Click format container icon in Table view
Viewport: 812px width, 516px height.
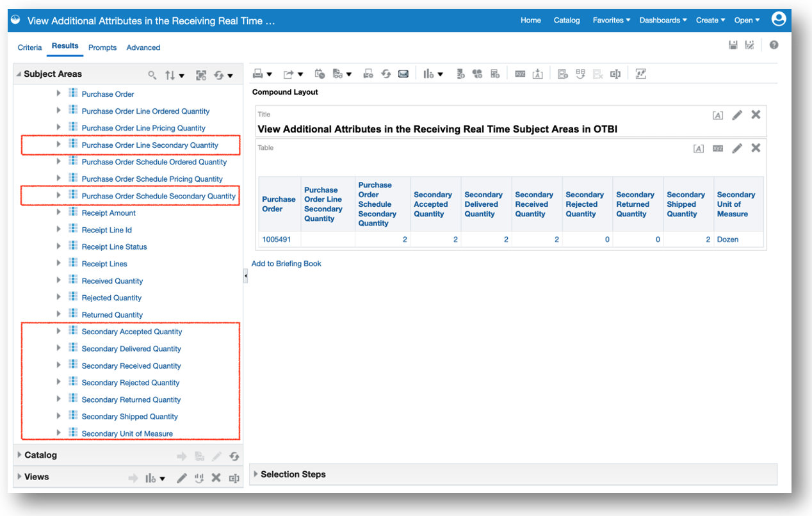tap(699, 149)
